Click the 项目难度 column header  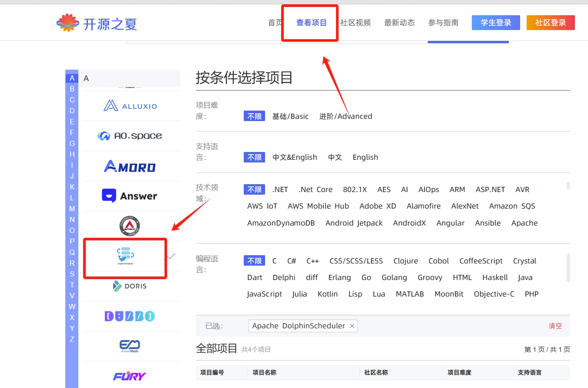(x=460, y=373)
